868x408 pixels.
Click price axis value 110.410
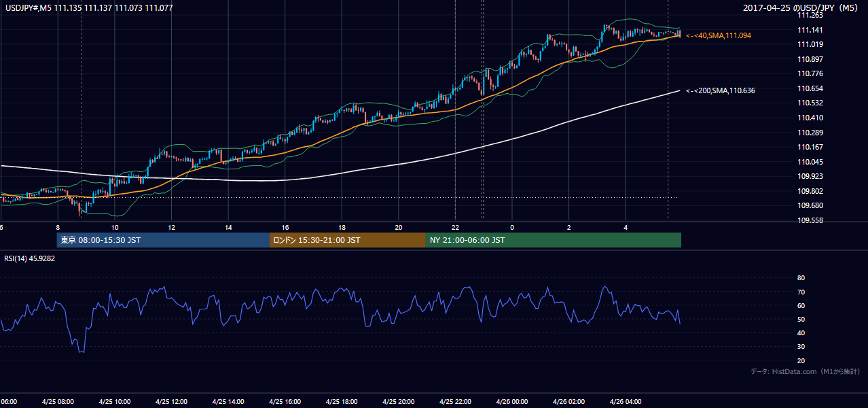[810, 118]
